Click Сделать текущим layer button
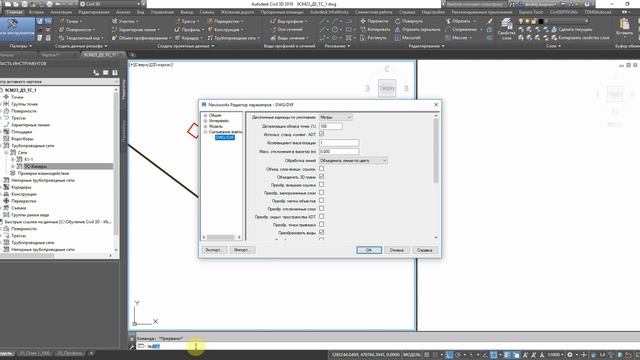This screenshot has width=640, height=360. click(571, 30)
